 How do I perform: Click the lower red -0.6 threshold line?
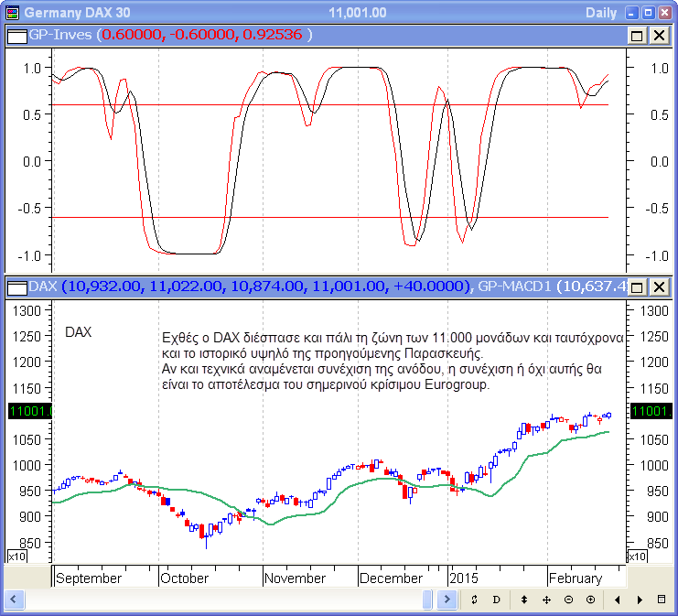click(x=330, y=217)
